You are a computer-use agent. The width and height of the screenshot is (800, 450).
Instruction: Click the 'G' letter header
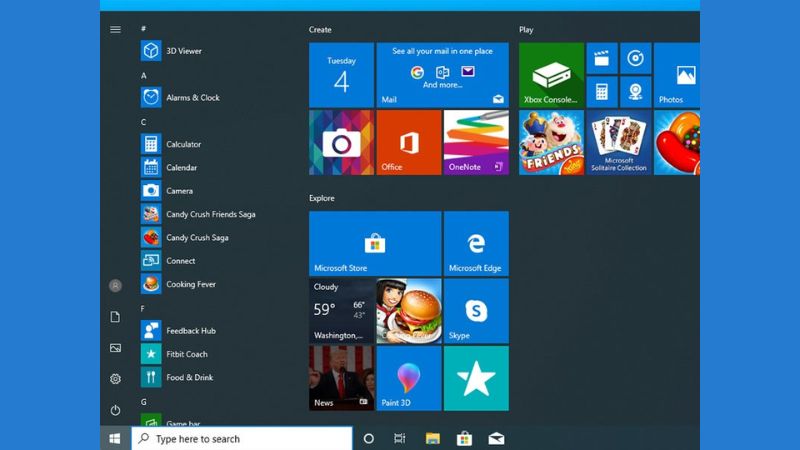143,402
